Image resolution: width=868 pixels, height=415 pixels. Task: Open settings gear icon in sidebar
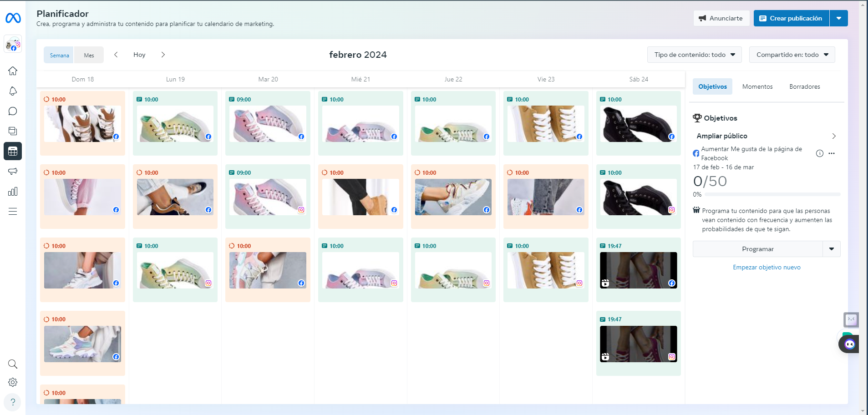pos(13,382)
